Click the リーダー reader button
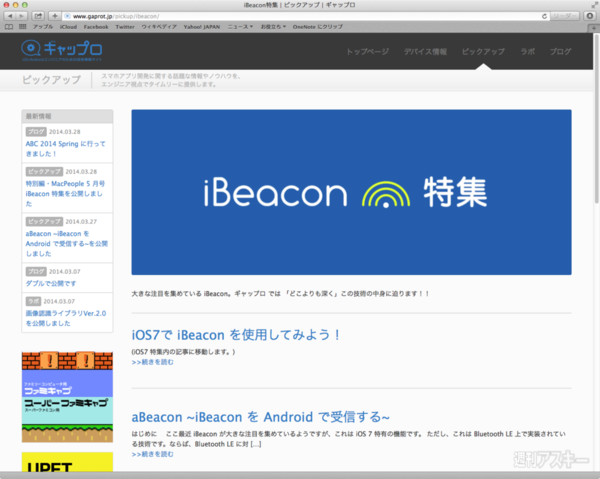The height and width of the screenshot is (479, 600). coord(565,16)
